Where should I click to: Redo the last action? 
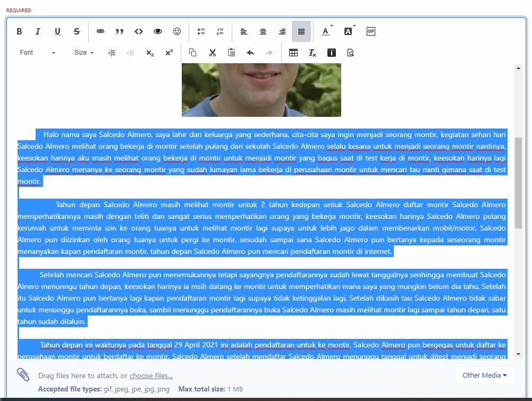coord(269,53)
